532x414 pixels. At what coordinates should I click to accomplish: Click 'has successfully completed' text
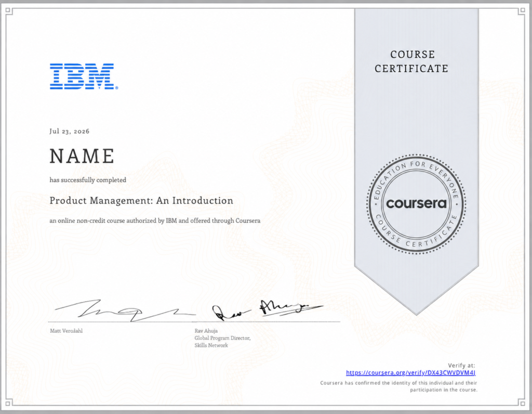click(88, 179)
